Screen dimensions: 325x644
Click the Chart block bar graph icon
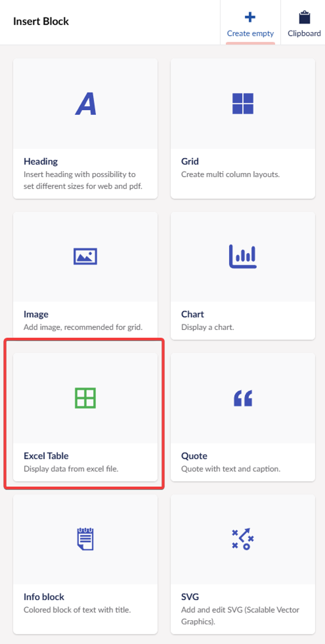click(243, 256)
